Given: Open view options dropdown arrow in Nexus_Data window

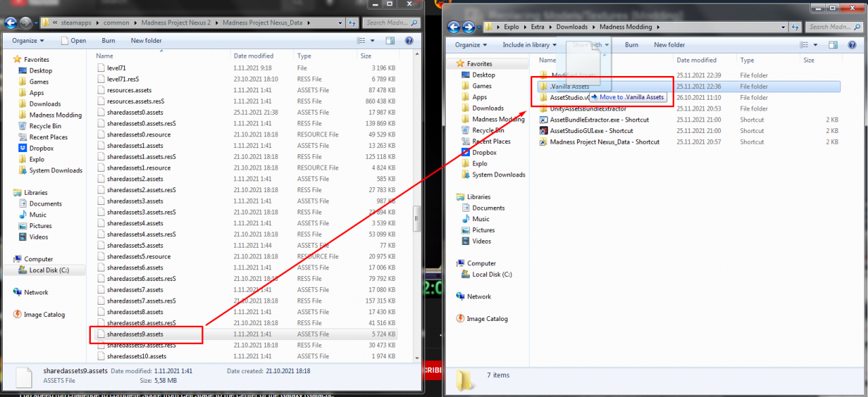Looking at the screenshot, I should tap(372, 41).
